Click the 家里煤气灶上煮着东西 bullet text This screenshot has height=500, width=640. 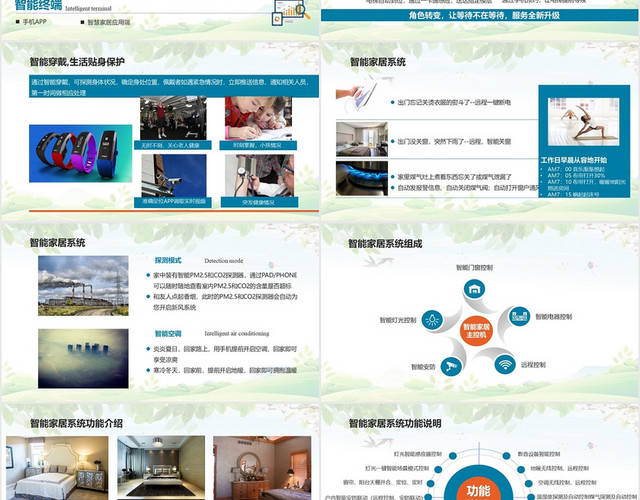(x=454, y=177)
